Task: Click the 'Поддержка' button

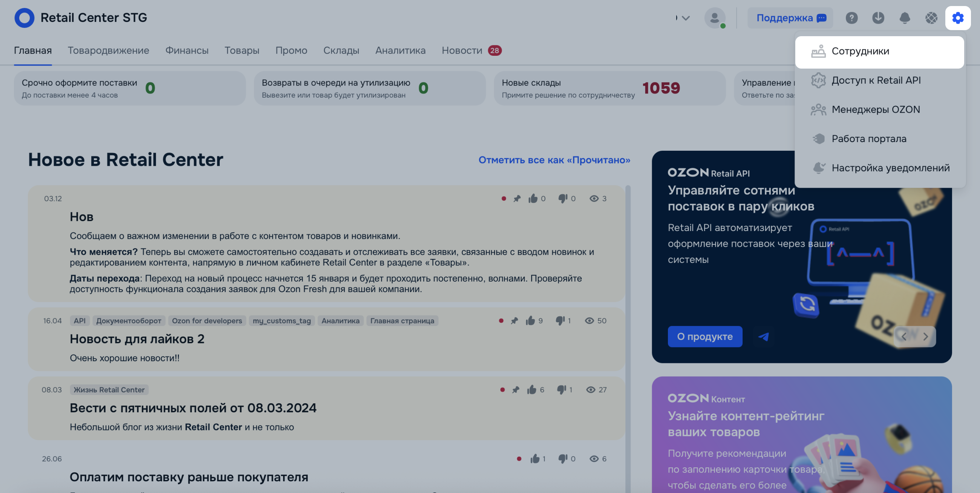Action: 790,18
